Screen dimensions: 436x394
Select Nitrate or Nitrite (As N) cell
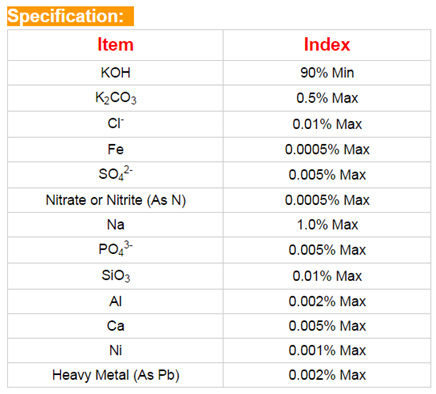[x=115, y=200]
